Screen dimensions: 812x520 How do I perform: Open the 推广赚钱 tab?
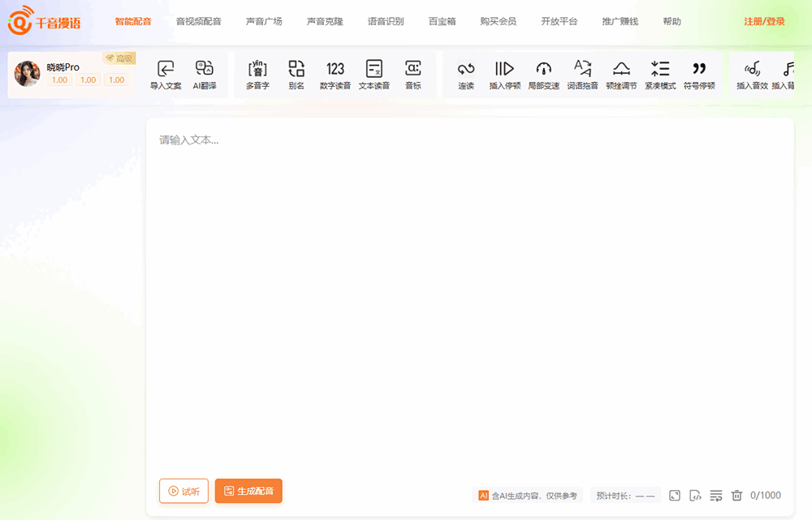pyautogui.click(x=620, y=21)
